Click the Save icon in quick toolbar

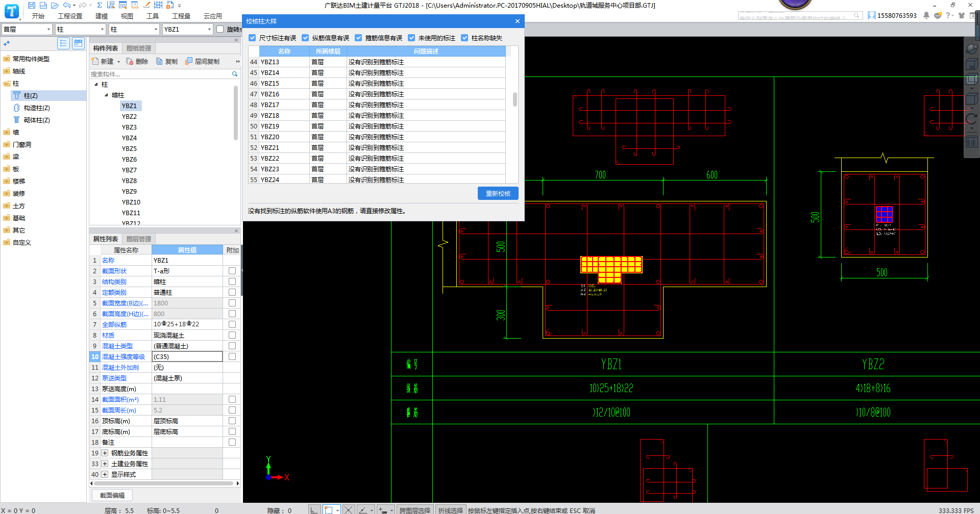[32, 5]
